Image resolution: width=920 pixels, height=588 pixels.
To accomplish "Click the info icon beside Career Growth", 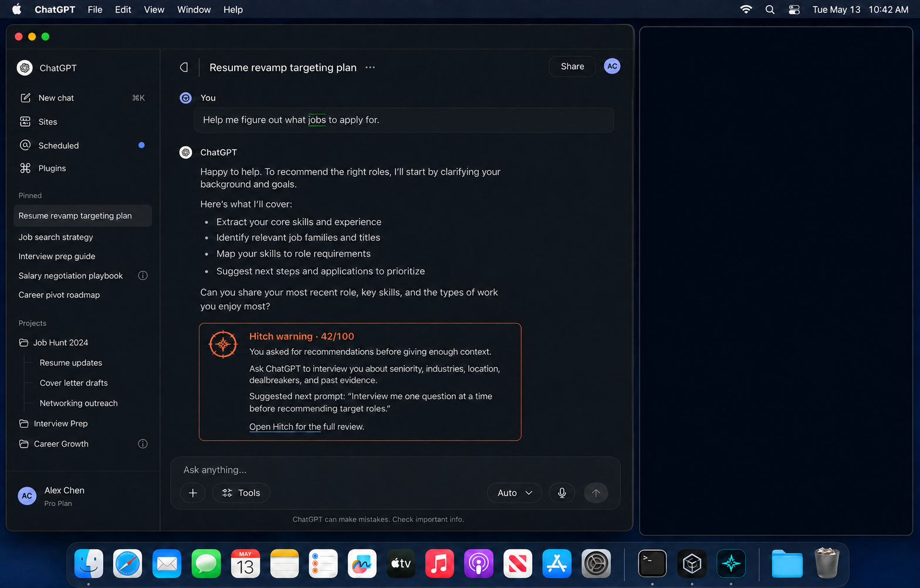I will pos(143,444).
